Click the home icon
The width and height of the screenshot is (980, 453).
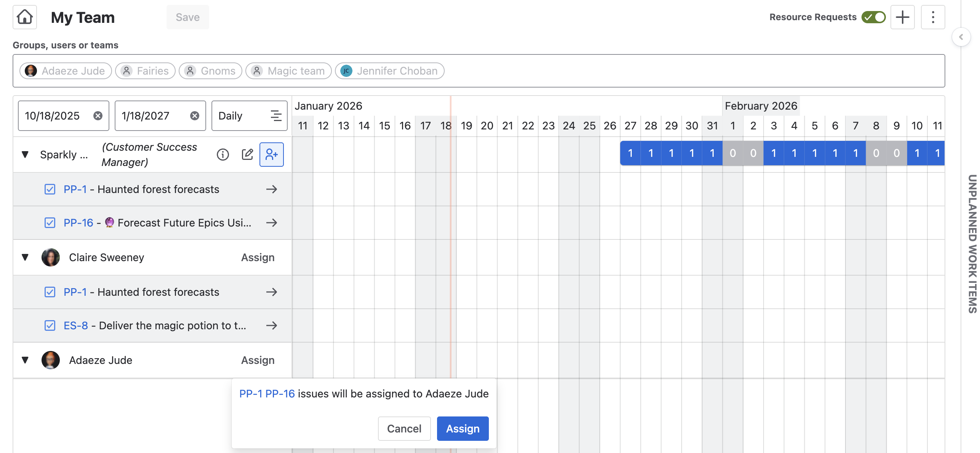click(x=25, y=17)
